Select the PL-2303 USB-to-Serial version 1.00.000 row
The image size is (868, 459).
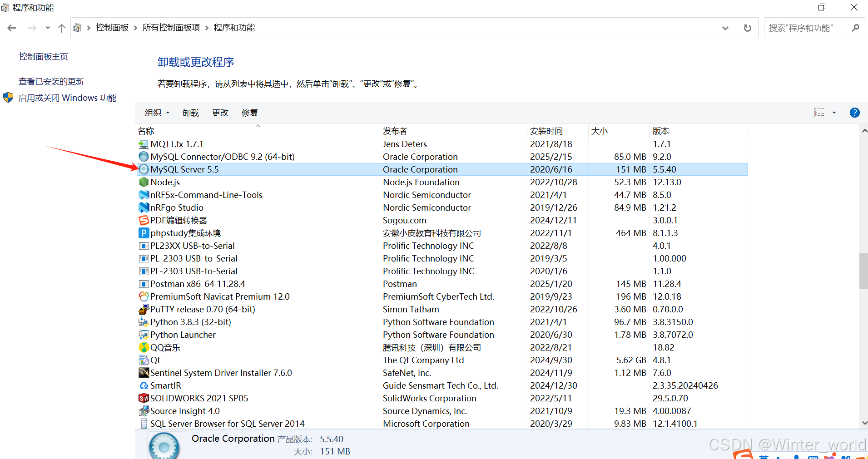tap(441, 258)
